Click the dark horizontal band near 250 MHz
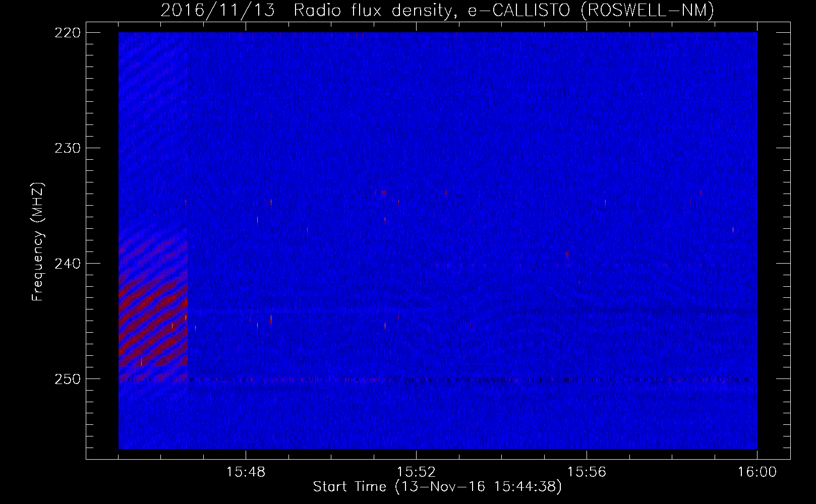The image size is (816, 504). [438, 379]
